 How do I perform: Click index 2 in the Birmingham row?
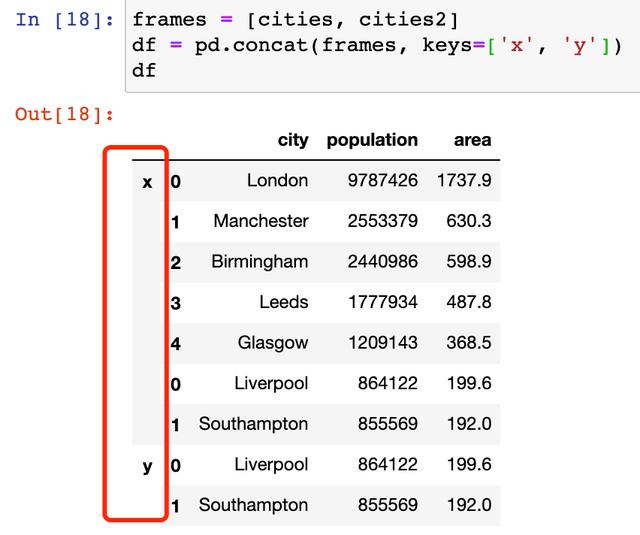176,263
